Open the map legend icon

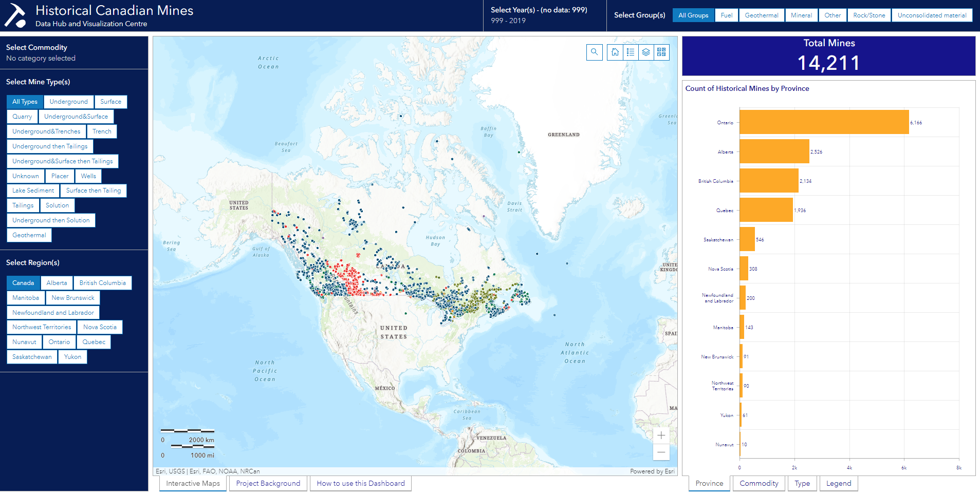pyautogui.click(x=631, y=52)
